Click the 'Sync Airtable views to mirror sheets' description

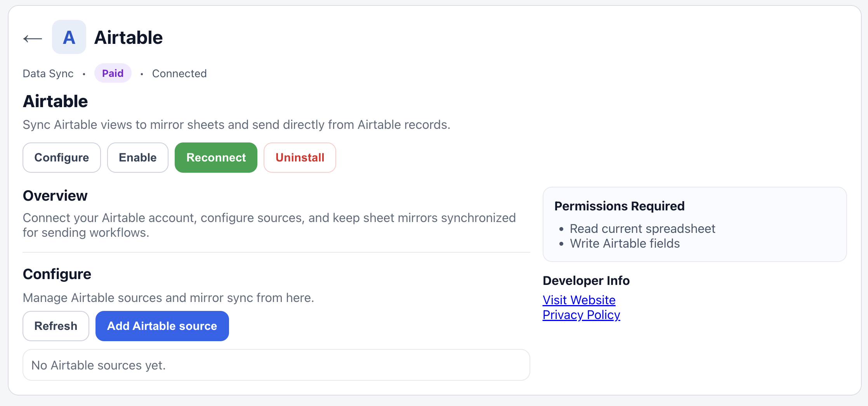click(x=236, y=125)
